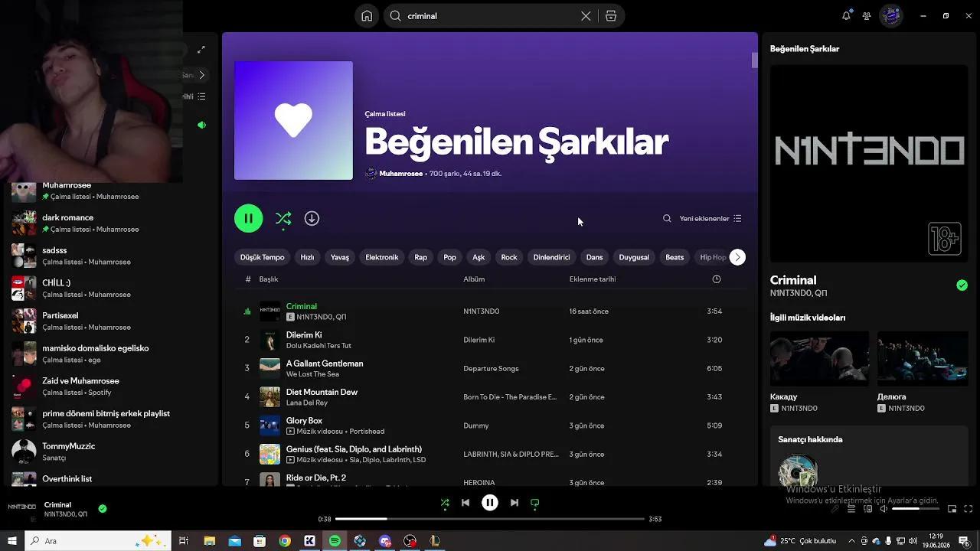Go to the Spotify home screen
Viewport: 980px width, 551px height.
pyautogui.click(x=367, y=16)
